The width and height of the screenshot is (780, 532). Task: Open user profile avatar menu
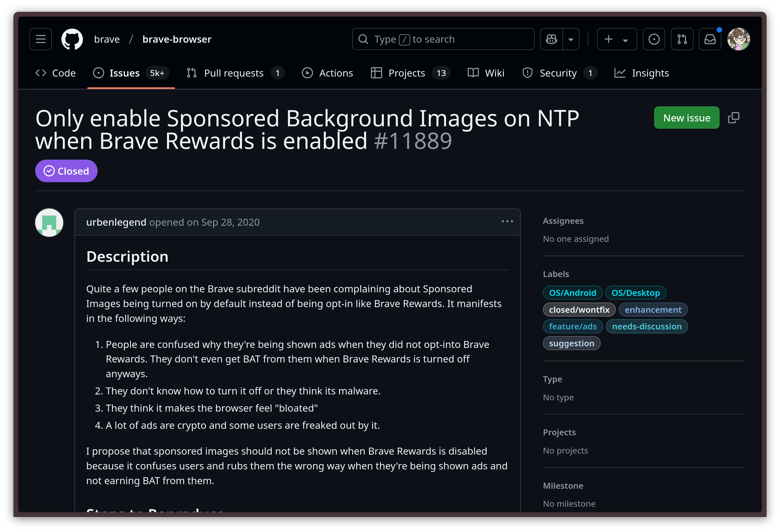click(738, 39)
